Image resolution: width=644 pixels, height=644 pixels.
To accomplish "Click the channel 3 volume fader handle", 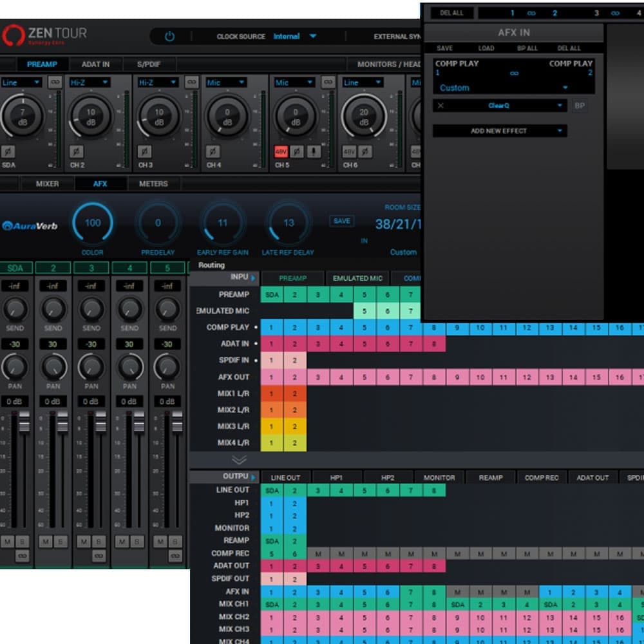I will coord(100,421).
